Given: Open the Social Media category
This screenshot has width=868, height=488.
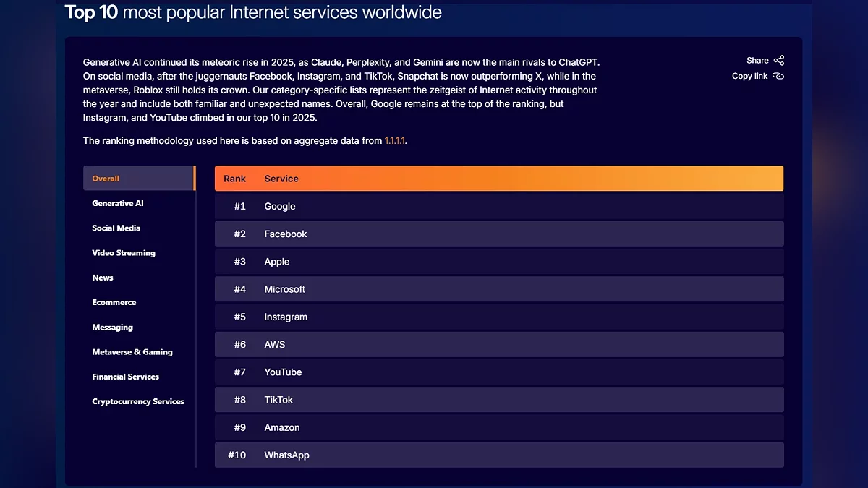Looking at the screenshot, I should click(x=116, y=228).
